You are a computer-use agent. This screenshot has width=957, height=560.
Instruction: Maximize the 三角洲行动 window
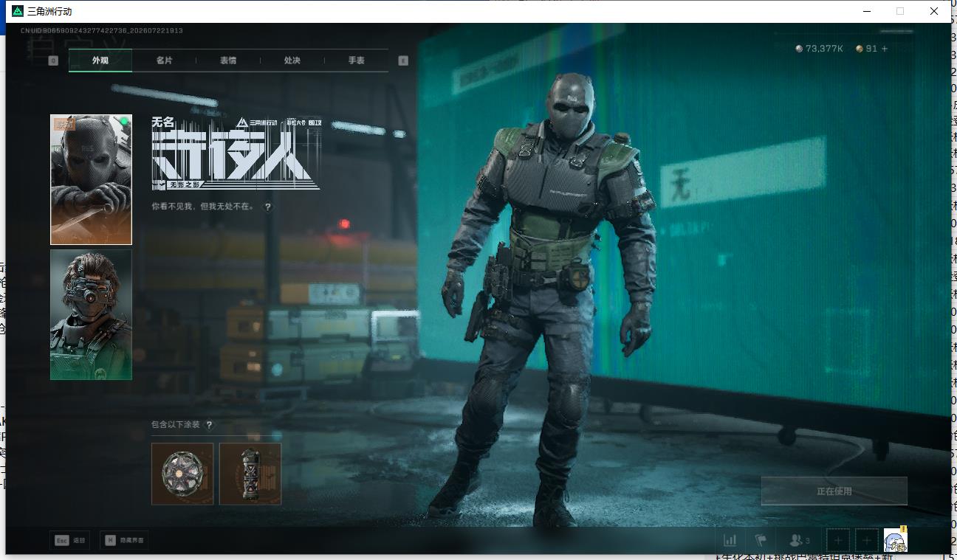pos(900,11)
